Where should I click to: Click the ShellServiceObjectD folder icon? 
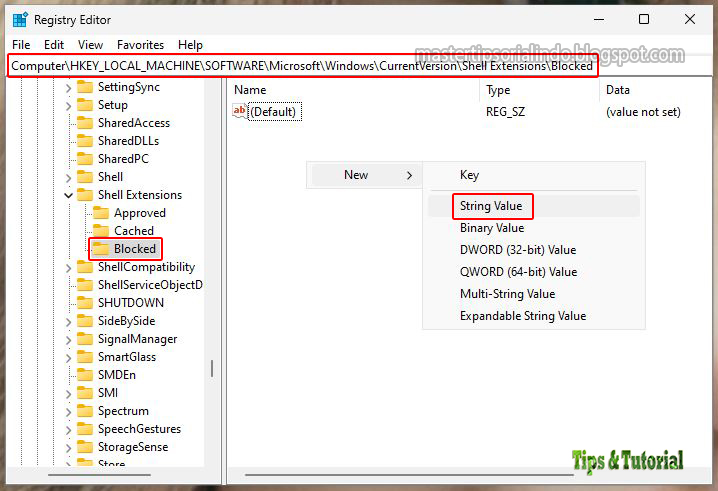click(x=85, y=285)
